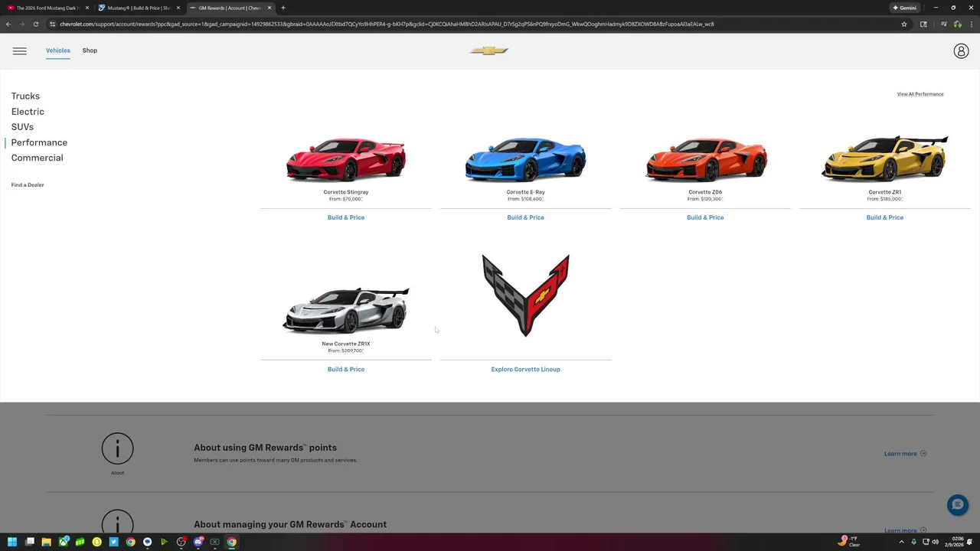Click Explore Corvette Lineup link
This screenshot has height=551, width=980.
click(x=525, y=369)
